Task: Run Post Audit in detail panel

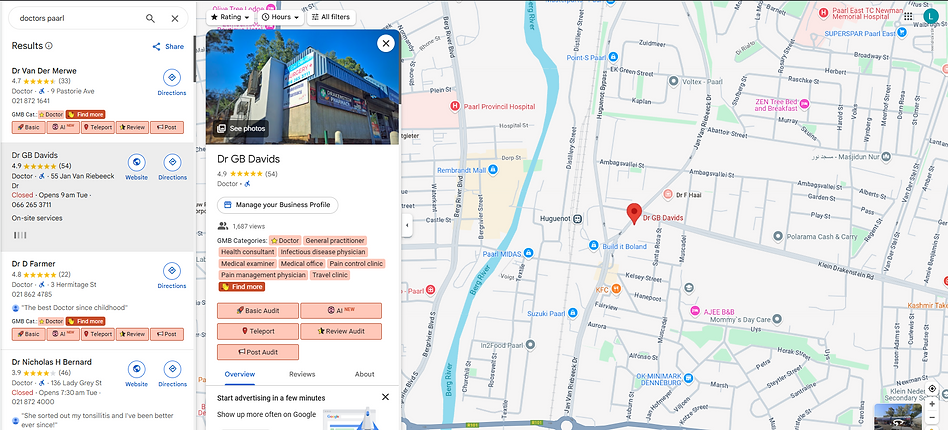Action: [258, 352]
